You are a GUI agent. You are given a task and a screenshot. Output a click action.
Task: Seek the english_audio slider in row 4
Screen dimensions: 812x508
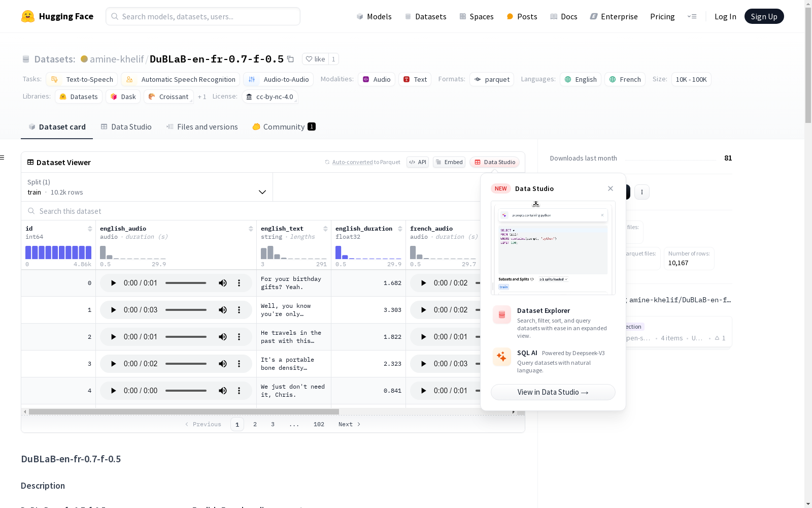pos(186,391)
